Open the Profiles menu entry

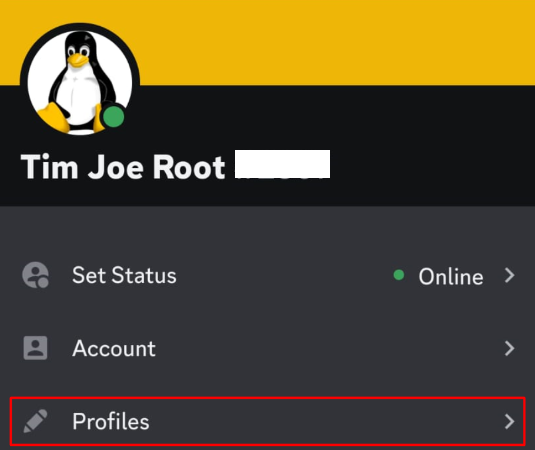[268, 421]
